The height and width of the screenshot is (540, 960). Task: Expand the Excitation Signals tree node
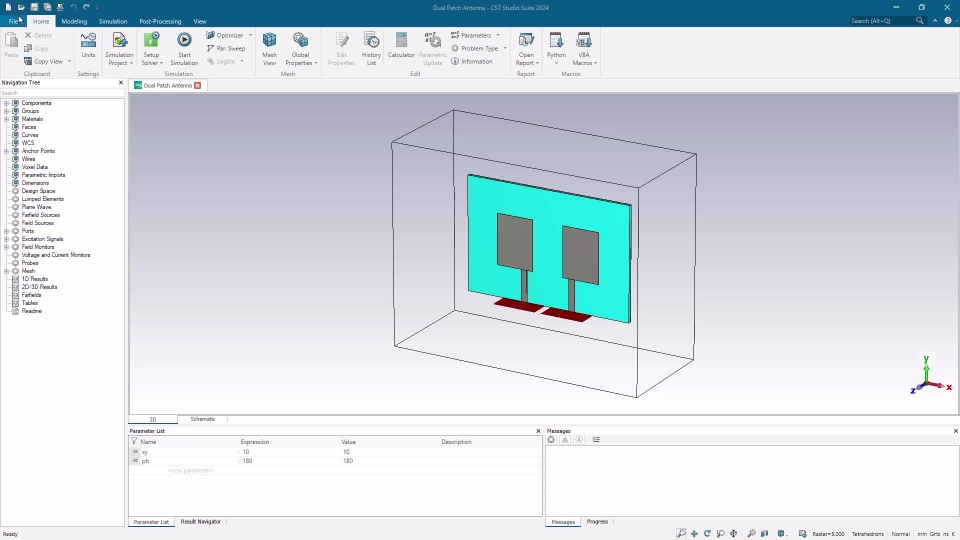click(6, 239)
